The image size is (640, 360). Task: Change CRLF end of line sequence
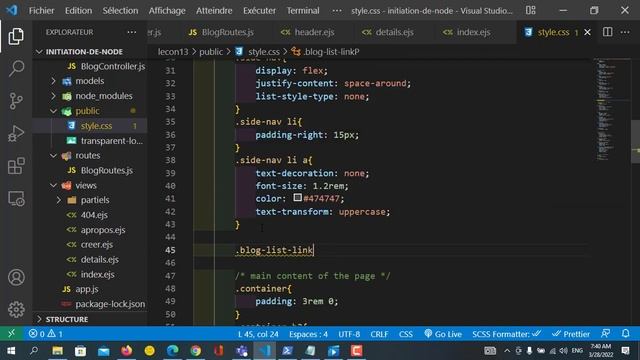(379, 334)
